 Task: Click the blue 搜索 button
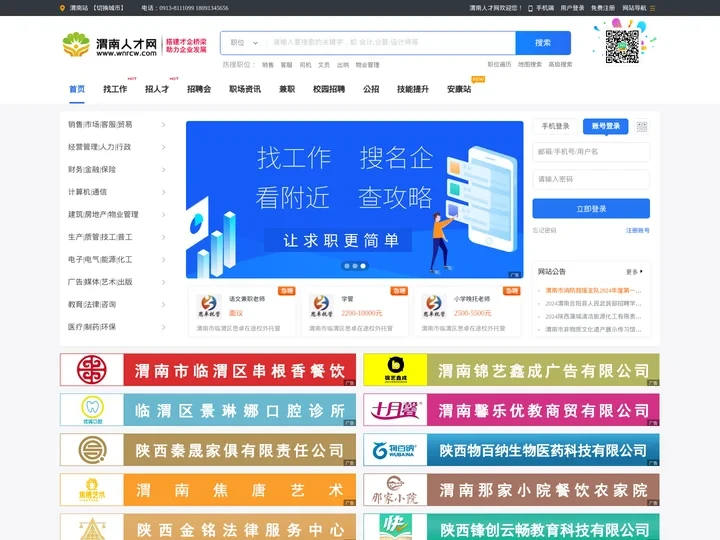coord(543,43)
